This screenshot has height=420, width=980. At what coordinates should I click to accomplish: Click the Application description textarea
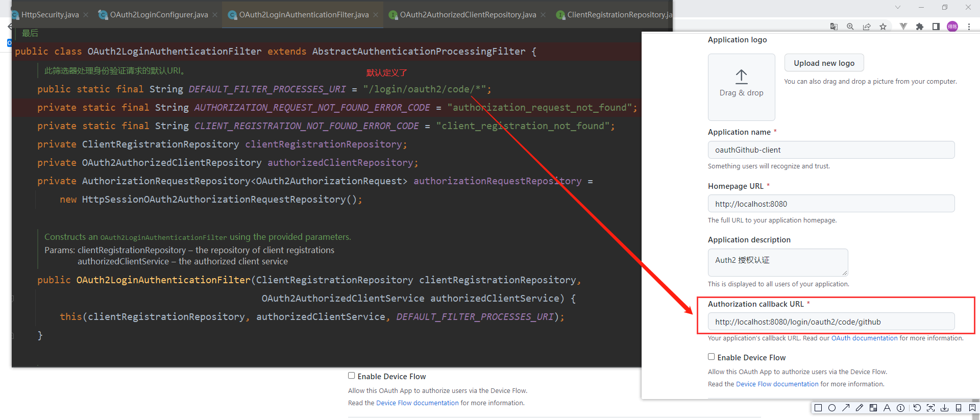tap(778, 262)
